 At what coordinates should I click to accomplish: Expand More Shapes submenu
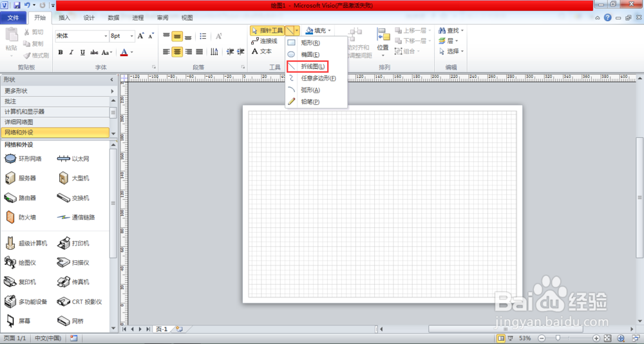(59, 91)
